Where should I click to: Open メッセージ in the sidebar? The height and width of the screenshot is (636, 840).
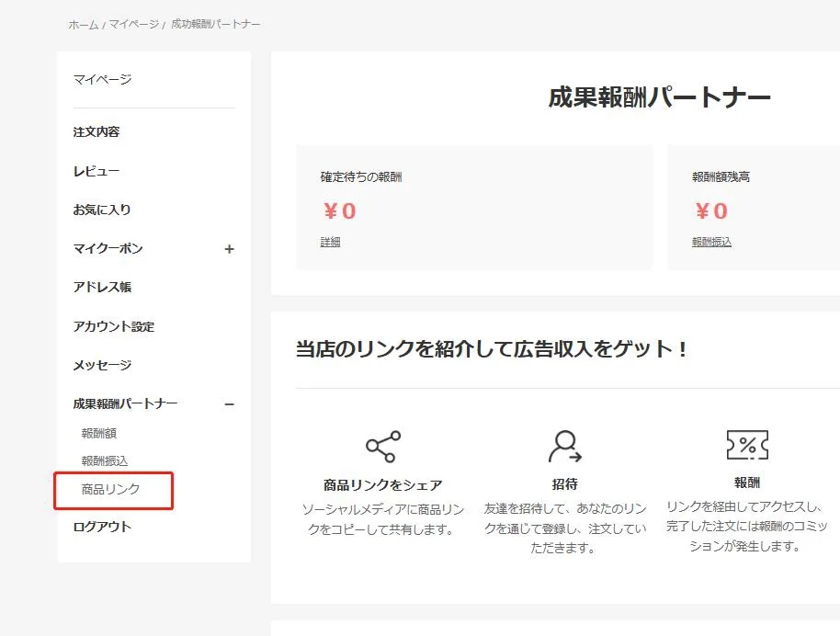102,366
